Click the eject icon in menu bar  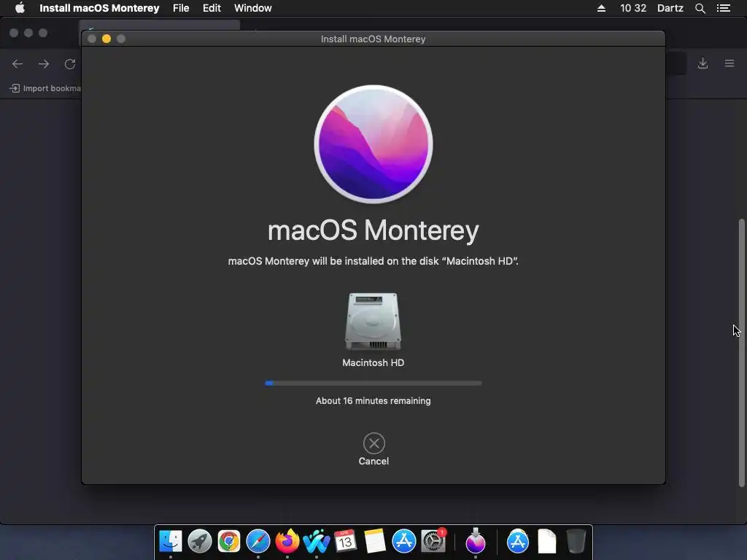tap(601, 8)
